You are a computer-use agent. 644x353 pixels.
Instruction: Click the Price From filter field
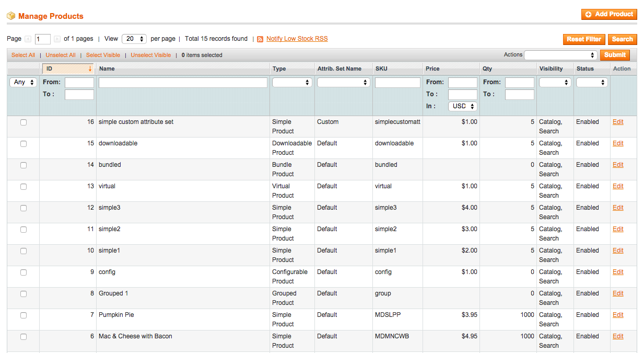click(463, 83)
